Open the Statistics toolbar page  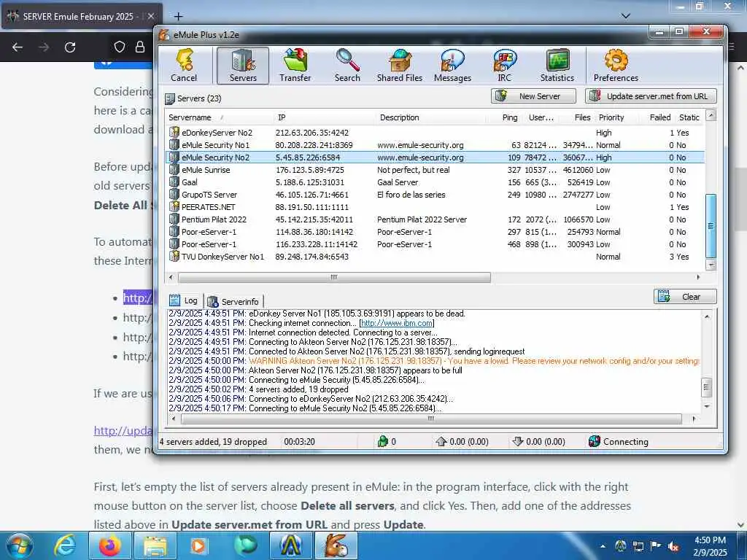point(557,66)
